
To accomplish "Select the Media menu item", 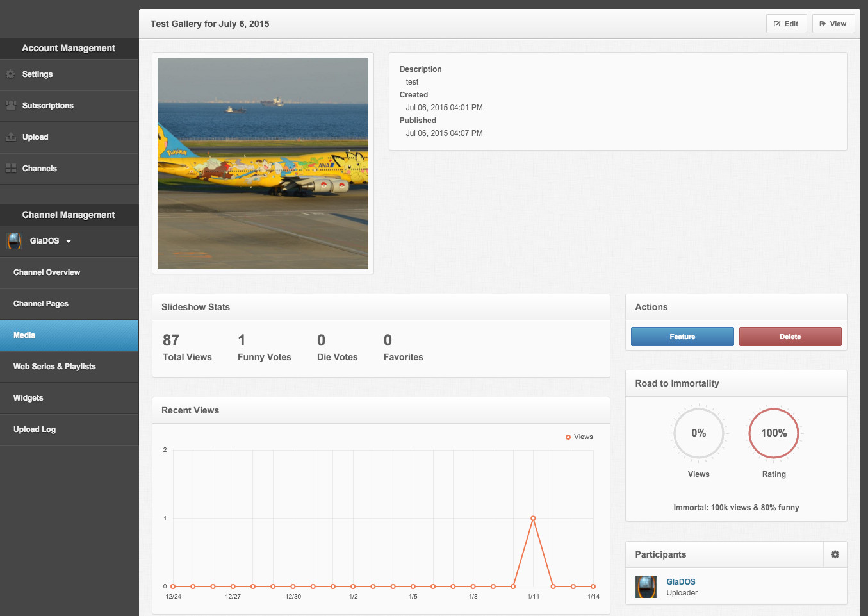I will tap(69, 335).
